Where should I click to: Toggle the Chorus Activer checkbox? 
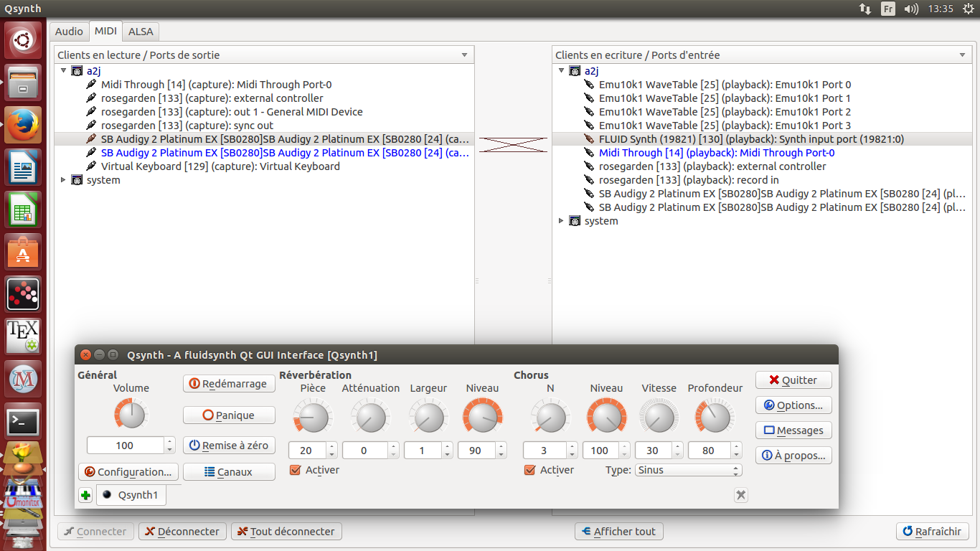pyautogui.click(x=530, y=470)
